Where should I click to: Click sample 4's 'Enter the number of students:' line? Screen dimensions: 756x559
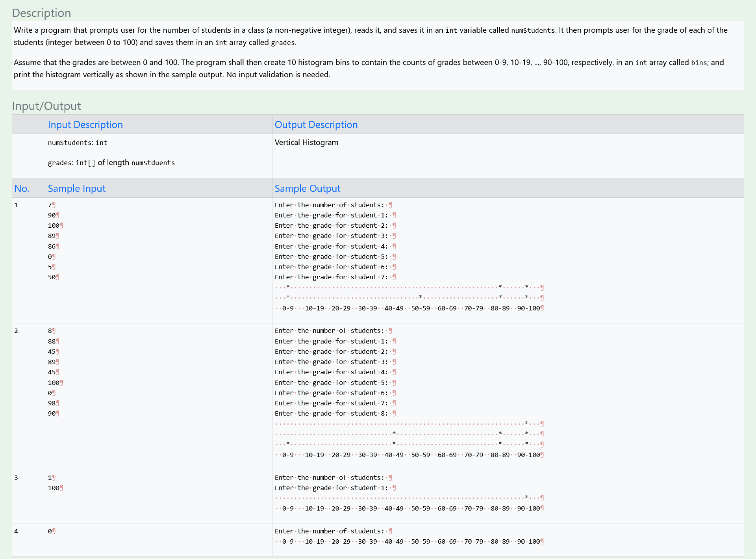[329, 531]
